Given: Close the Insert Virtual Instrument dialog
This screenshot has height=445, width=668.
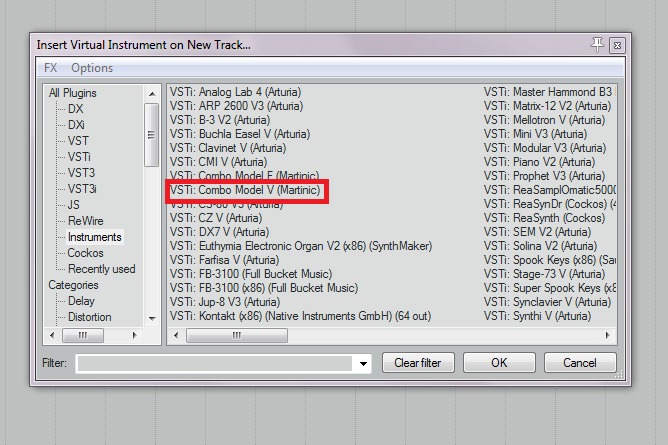Looking at the screenshot, I should point(617,45).
